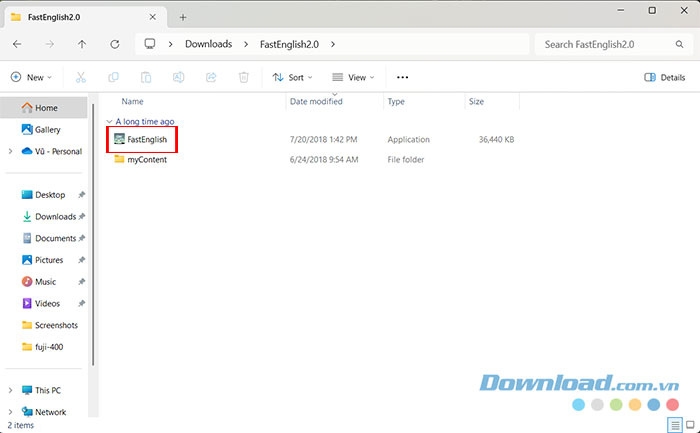Click the Rename icon in toolbar
700x433 pixels.
(179, 77)
